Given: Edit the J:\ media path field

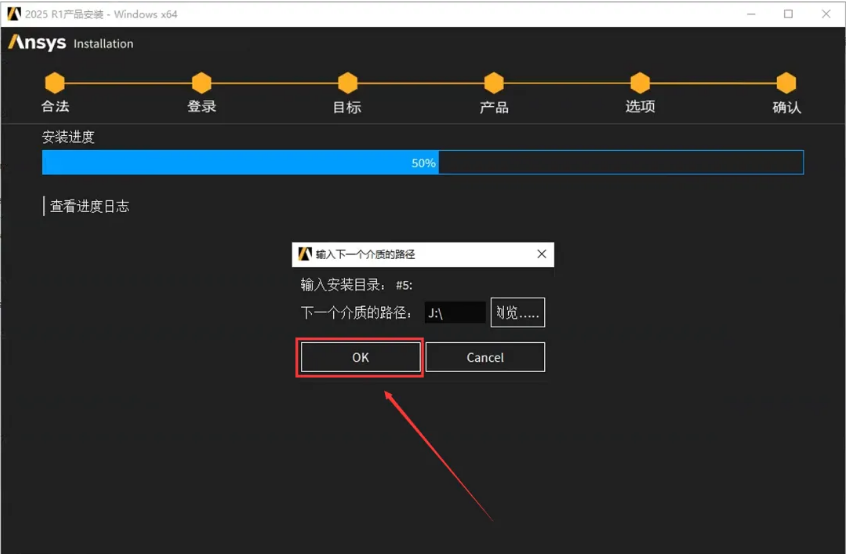Looking at the screenshot, I should coord(455,313).
